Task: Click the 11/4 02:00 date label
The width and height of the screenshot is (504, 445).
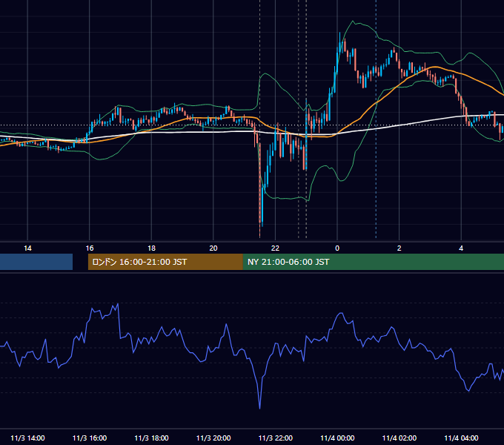Action: click(399, 438)
